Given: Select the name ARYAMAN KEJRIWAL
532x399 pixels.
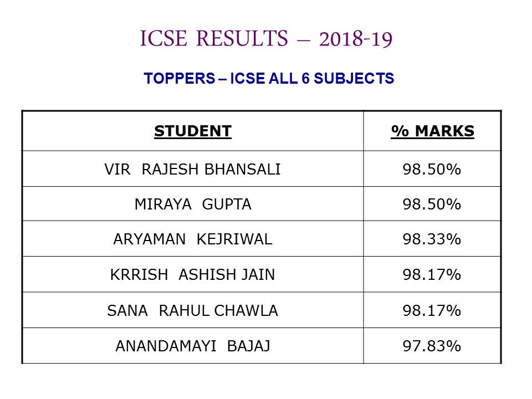Looking at the screenshot, I should pyautogui.click(x=193, y=239).
